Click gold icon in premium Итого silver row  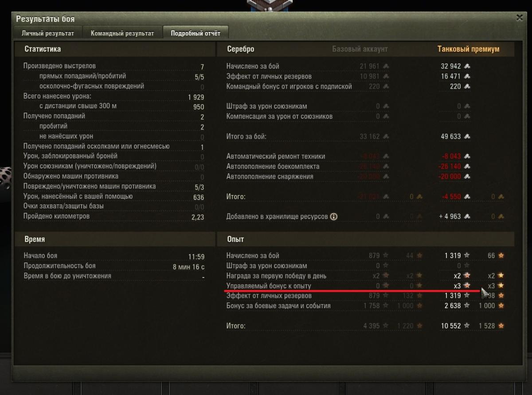coord(501,197)
